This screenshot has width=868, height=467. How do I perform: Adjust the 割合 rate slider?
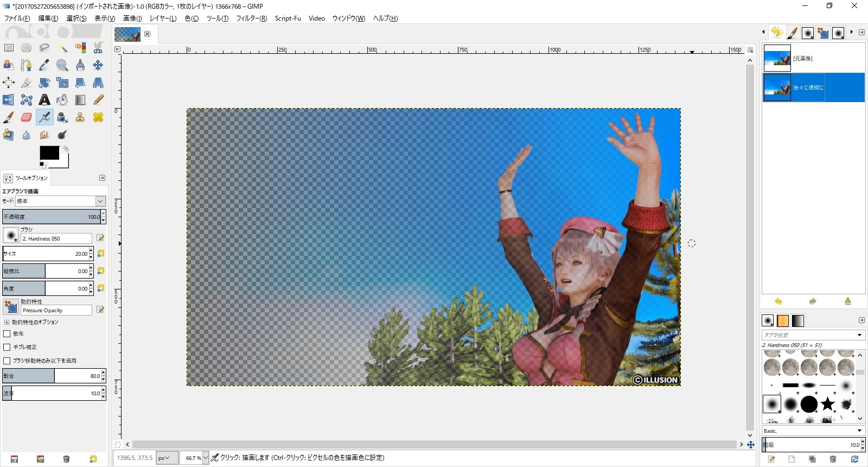[x=52, y=376]
